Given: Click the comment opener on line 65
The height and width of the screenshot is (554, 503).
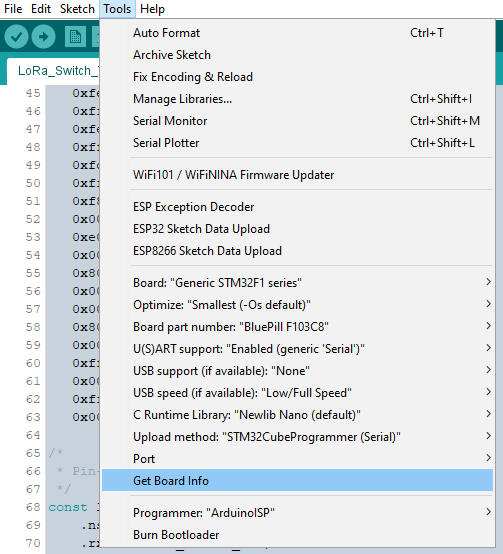Looking at the screenshot, I should click(x=56, y=453).
